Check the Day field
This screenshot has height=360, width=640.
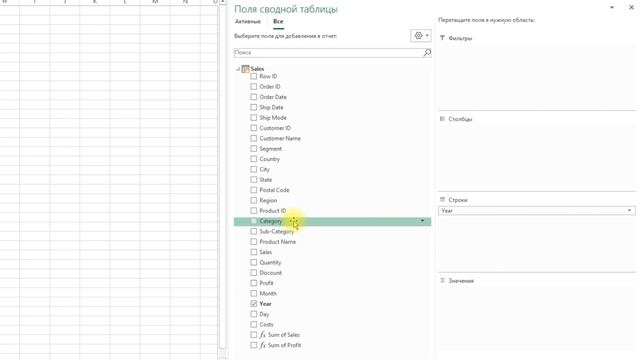[253, 314]
